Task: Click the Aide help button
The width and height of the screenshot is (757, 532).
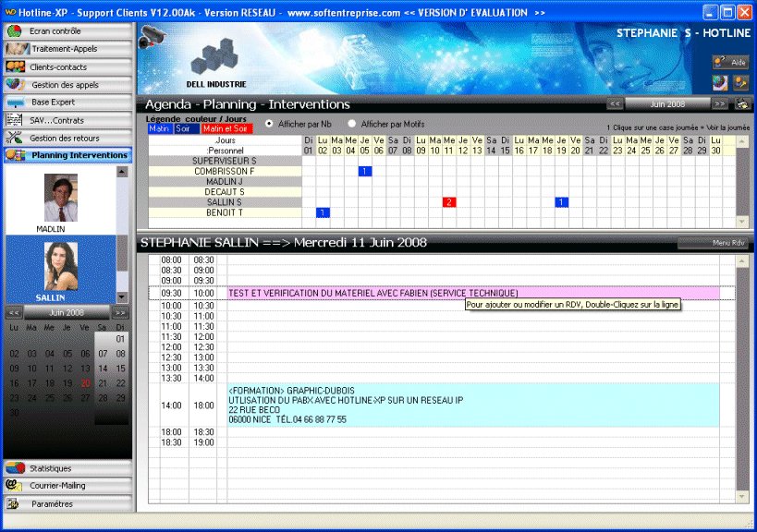Action: tap(730, 62)
